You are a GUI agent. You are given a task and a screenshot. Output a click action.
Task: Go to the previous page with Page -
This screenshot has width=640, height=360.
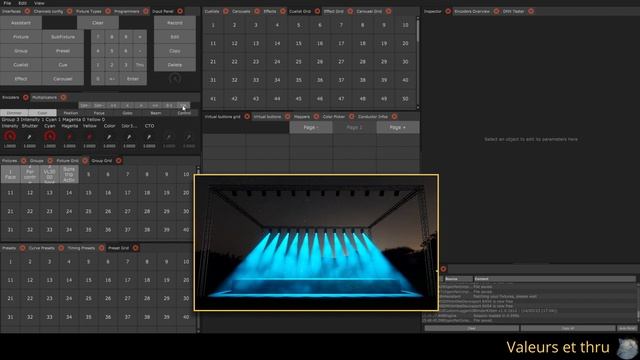click(311, 127)
